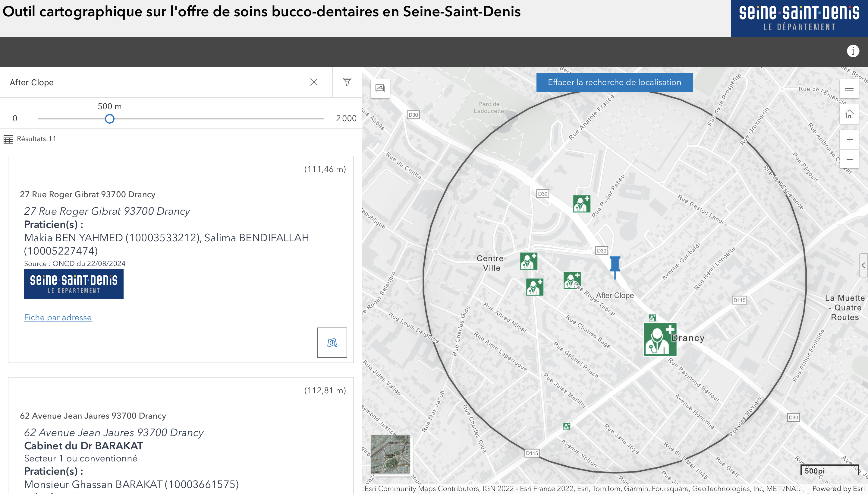Open the filter funnel icon
Viewport: 868px width, 494px height.
[x=347, y=82]
